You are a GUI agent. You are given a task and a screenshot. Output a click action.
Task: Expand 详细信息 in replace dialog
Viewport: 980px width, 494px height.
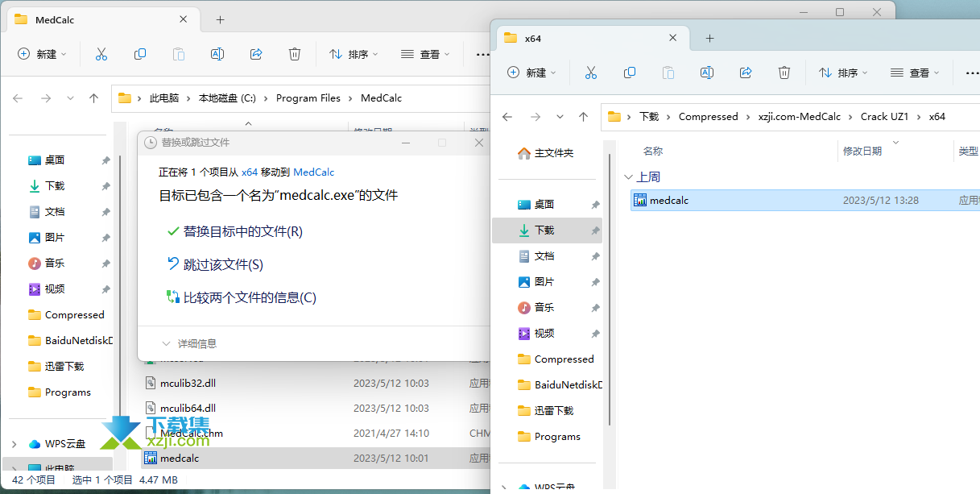tap(189, 343)
